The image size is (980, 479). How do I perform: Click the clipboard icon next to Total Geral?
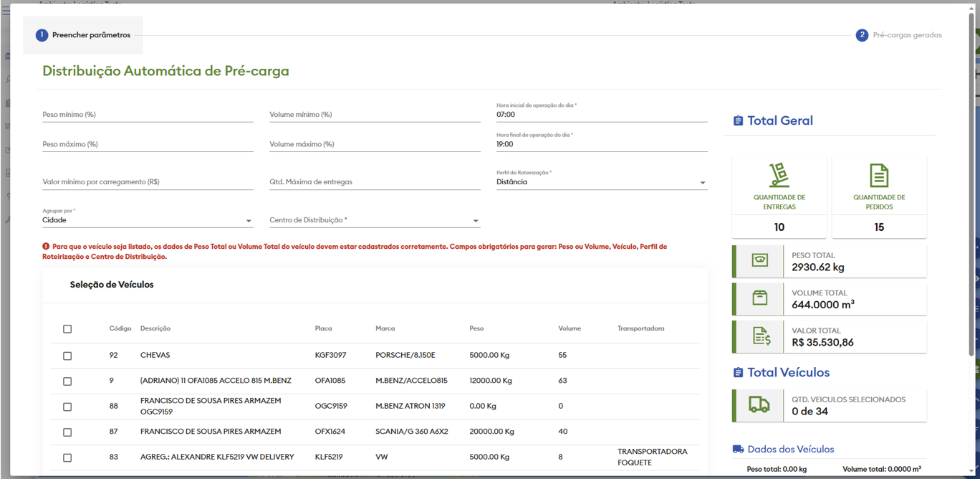738,121
